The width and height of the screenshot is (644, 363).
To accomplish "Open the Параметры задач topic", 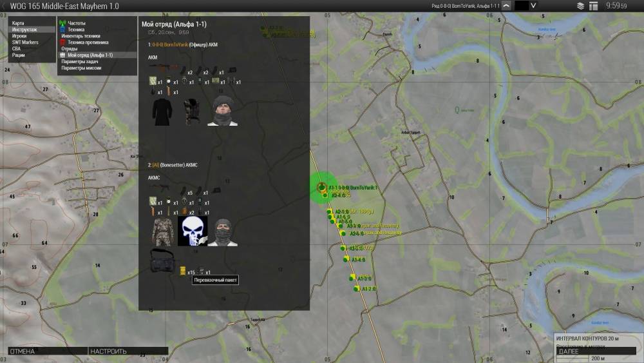I will (x=80, y=61).
